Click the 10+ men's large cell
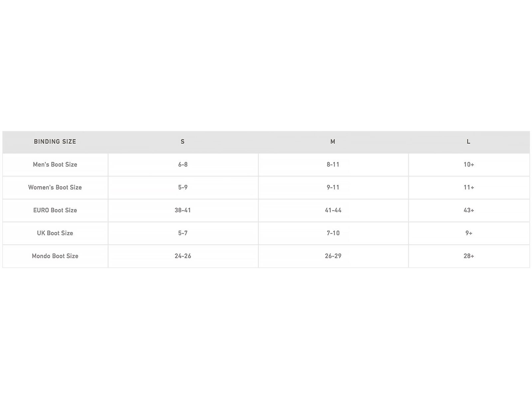532x399 pixels. tap(469, 165)
